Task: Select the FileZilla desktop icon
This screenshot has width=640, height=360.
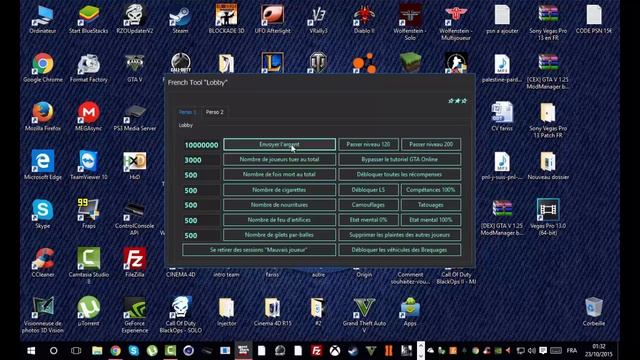Action: [135, 263]
